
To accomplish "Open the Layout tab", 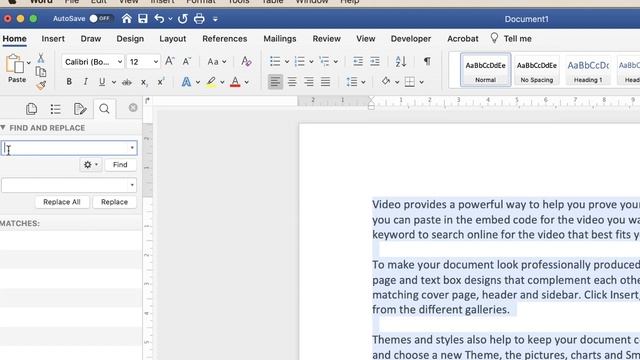I will coord(173,39).
